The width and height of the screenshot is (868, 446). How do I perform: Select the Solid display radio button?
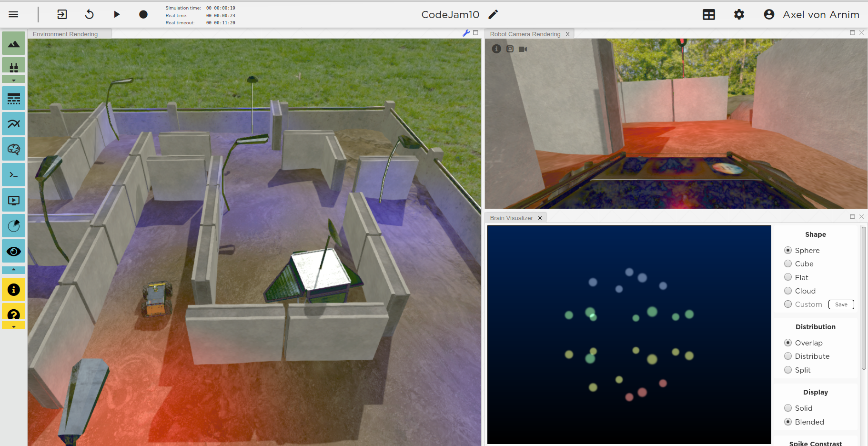[788, 408]
